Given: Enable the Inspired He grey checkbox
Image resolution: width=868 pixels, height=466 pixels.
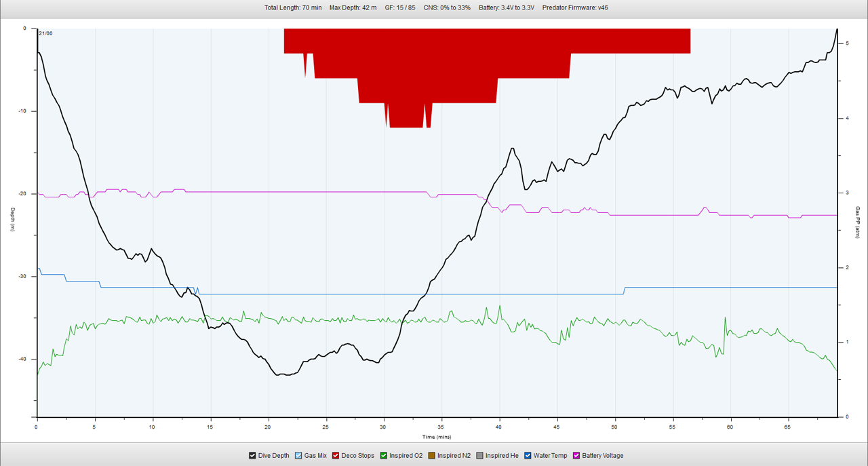Looking at the screenshot, I should [x=479, y=456].
